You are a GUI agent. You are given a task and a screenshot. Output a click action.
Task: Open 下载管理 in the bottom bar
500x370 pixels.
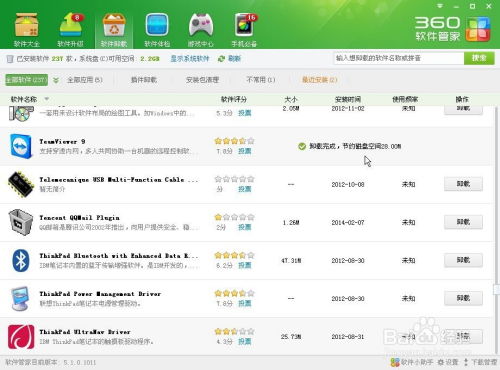(480, 362)
